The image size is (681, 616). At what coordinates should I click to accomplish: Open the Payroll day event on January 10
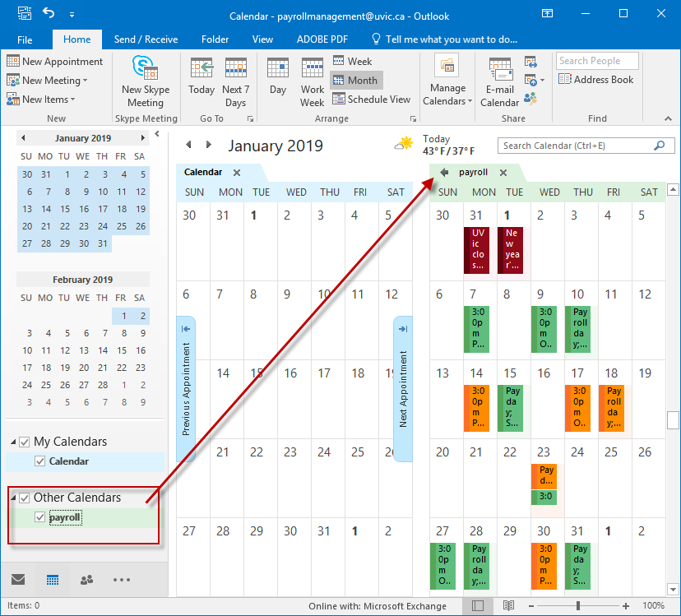[578, 329]
